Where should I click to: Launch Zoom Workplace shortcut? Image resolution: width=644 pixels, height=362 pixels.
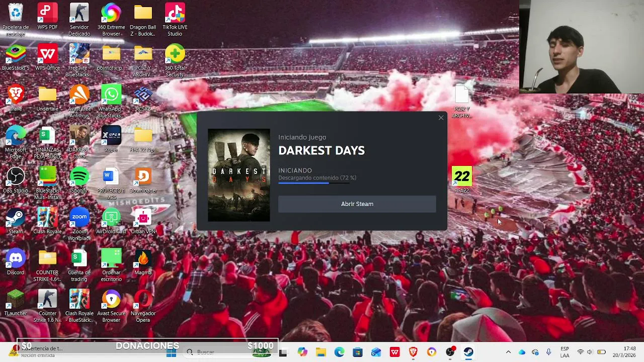pos(79,224)
